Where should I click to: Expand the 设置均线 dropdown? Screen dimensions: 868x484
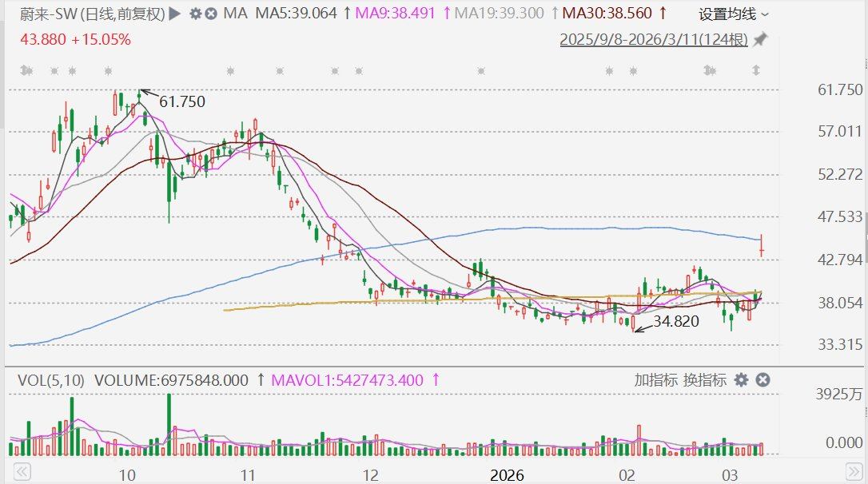pyautogui.click(x=733, y=14)
